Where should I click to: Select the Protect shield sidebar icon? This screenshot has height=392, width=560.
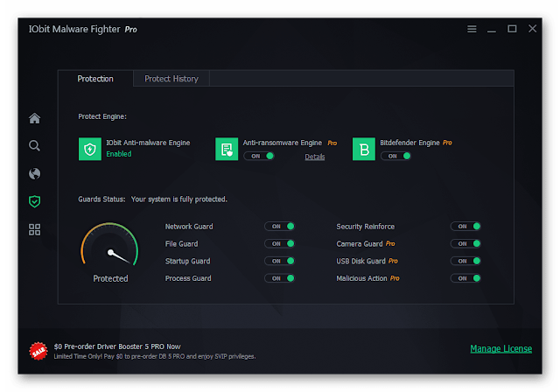coord(35,201)
